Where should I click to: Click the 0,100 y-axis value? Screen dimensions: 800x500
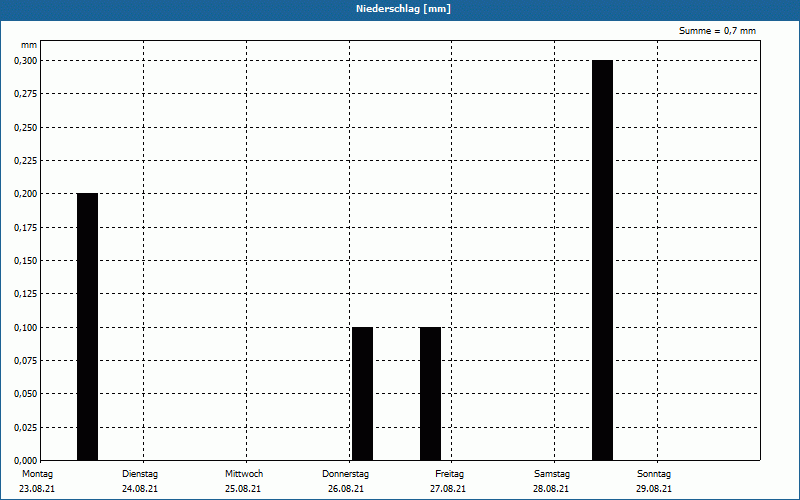click(x=26, y=328)
